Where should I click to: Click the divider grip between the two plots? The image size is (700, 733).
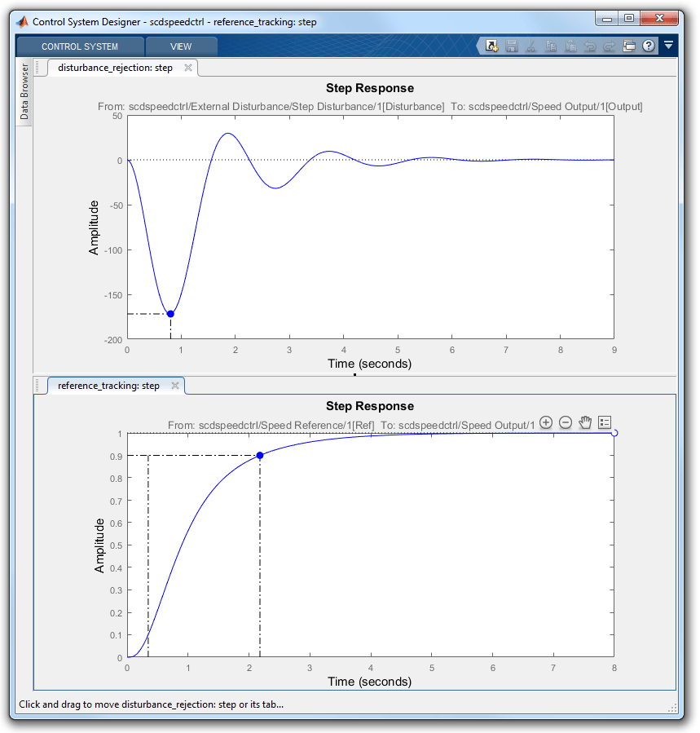click(355, 374)
